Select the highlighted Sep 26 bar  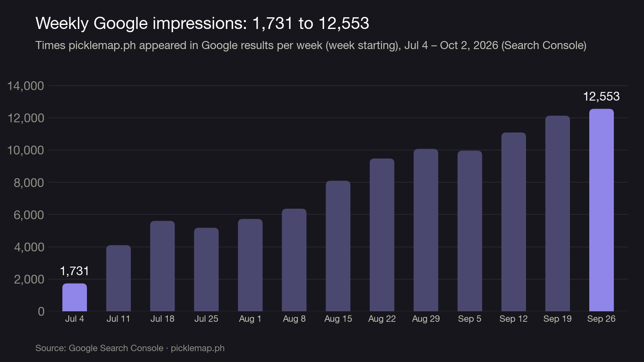point(601,210)
